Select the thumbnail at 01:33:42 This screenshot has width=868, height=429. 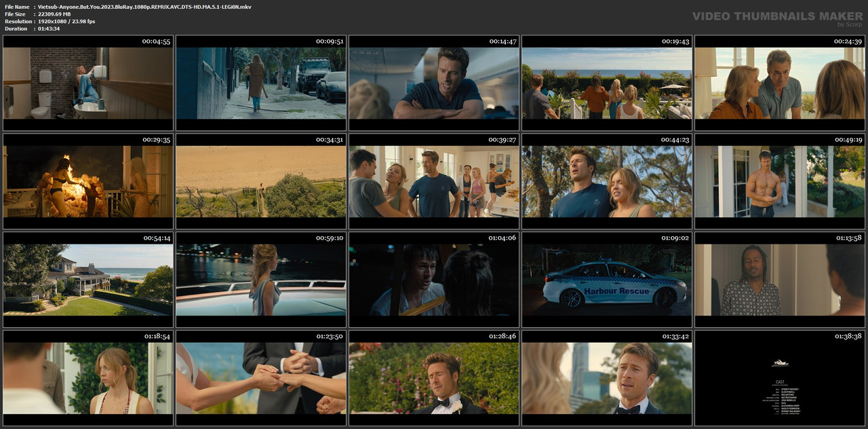point(607,378)
